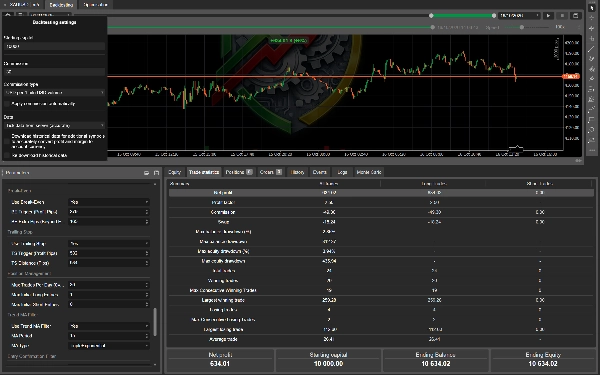This screenshot has height=375, width=600.
Task: Select the Net profit statistics row
Action: [381, 192]
